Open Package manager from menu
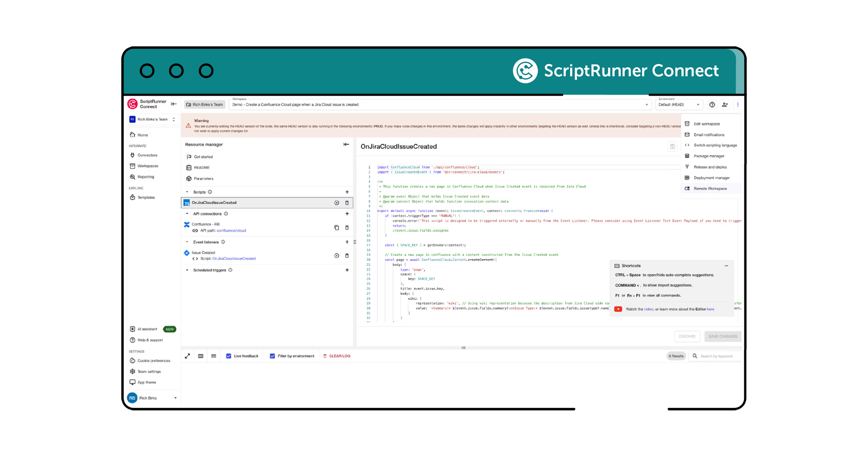Viewport: 868px width, 456px height. coord(710,156)
